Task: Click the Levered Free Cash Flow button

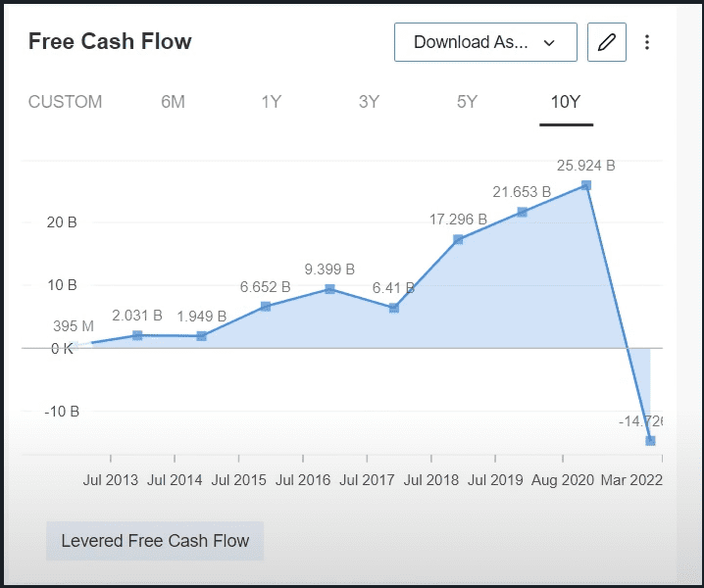Action: [155, 541]
